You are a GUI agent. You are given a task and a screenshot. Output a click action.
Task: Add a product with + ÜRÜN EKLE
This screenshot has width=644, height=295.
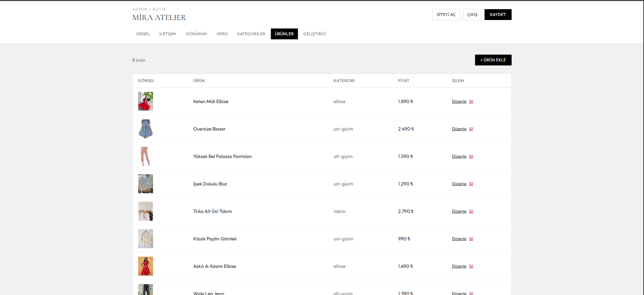[x=493, y=60]
